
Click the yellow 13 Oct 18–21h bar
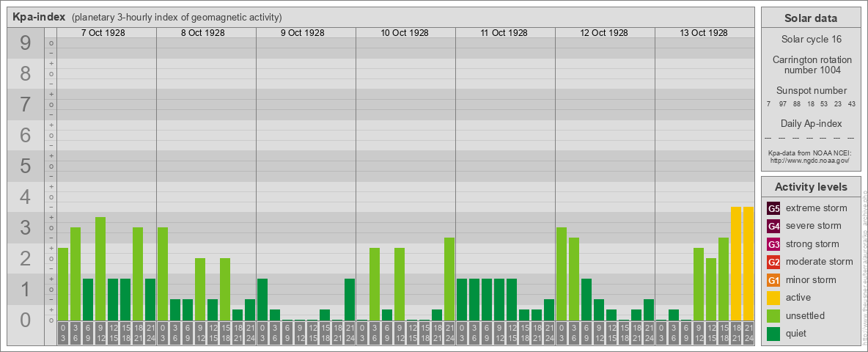point(736,263)
